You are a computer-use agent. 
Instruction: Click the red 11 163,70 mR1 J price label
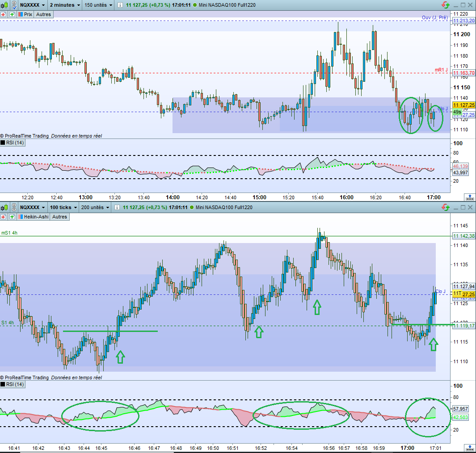tap(463, 73)
